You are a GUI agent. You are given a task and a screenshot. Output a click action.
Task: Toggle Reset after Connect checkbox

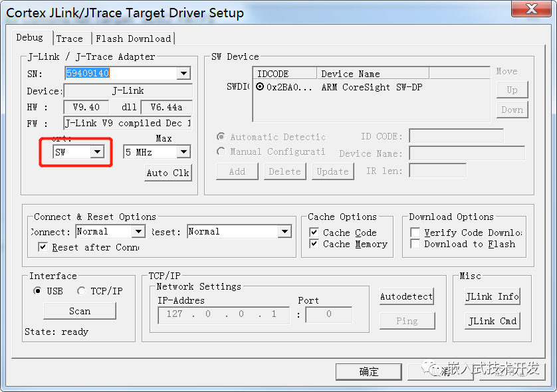pyautogui.click(x=43, y=246)
